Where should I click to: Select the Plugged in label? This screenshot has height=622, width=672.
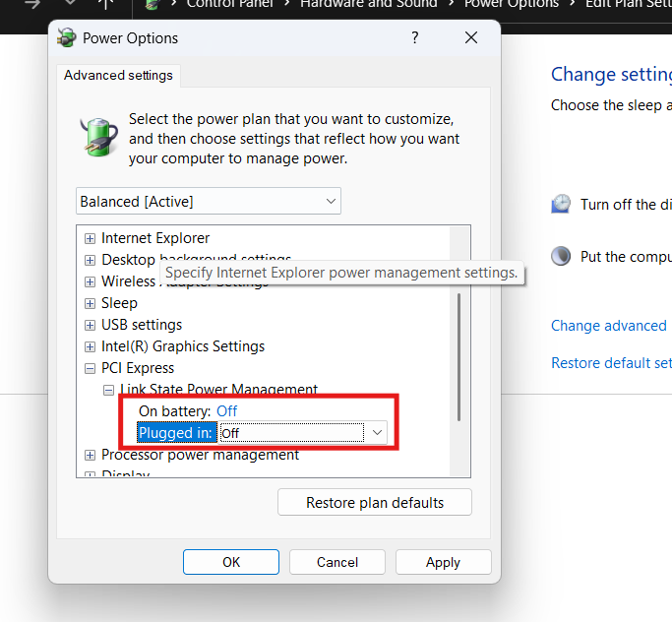[176, 433]
